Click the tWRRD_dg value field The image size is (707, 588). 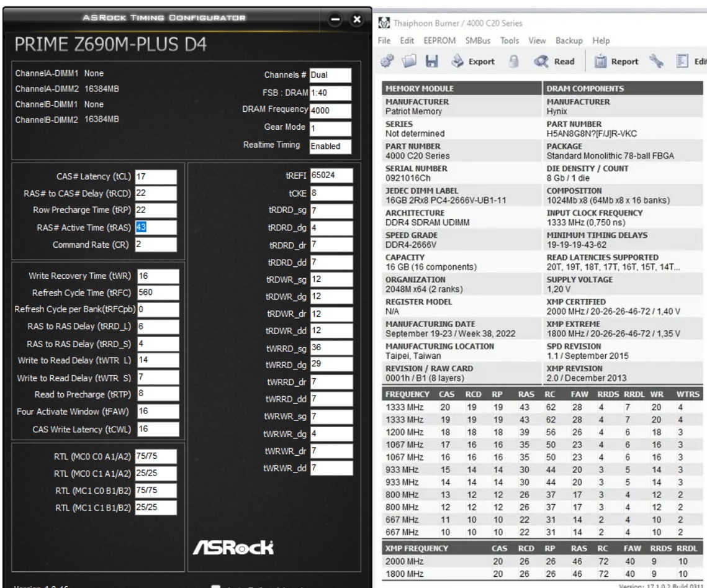tap(331, 364)
